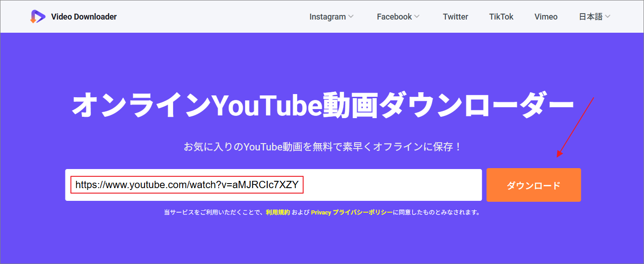Go to the TikTok downloader page
The width and height of the screenshot is (644, 264).
click(x=501, y=17)
